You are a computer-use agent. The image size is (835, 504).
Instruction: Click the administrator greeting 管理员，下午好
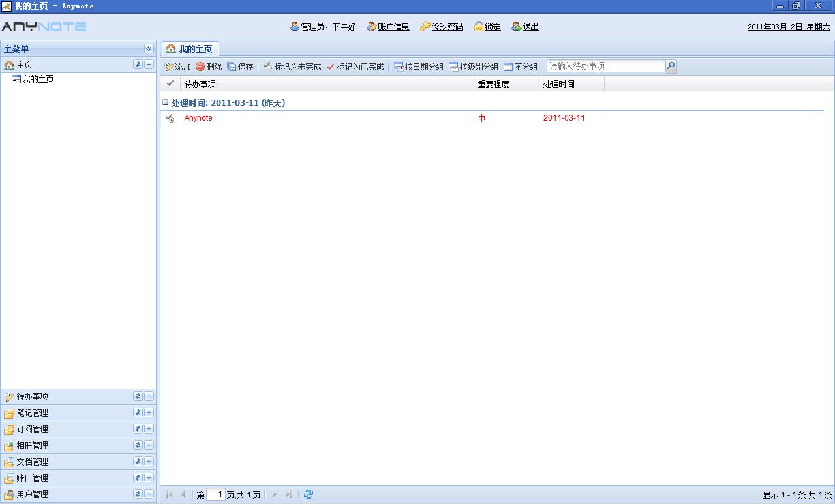tap(323, 27)
